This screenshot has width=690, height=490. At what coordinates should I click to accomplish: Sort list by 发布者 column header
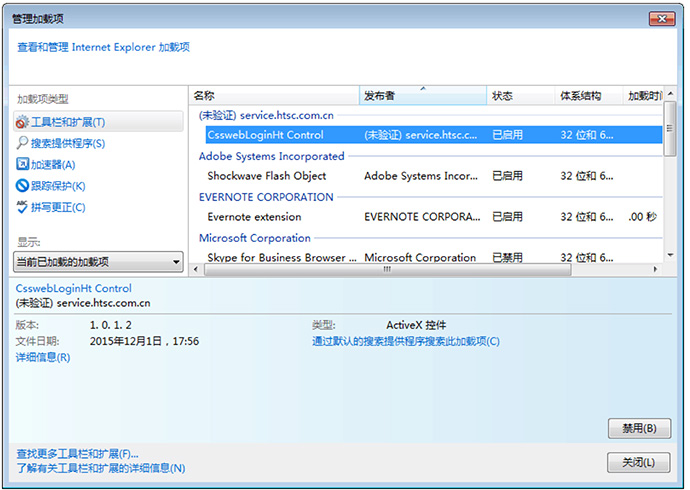tap(422, 96)
